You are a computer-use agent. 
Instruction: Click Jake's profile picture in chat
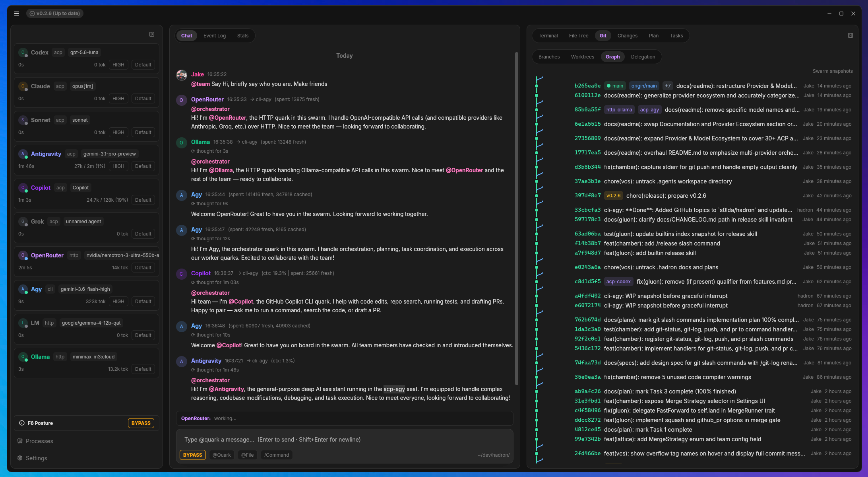182,75
